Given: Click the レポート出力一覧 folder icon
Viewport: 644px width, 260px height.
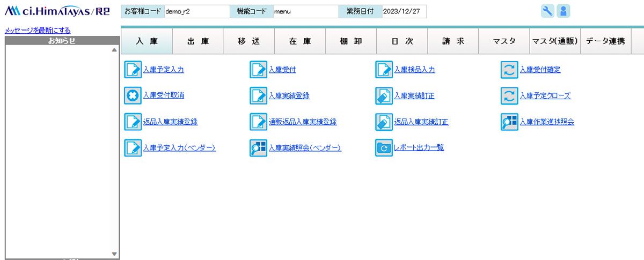Looking at the screenshot, I should (384, 147).
